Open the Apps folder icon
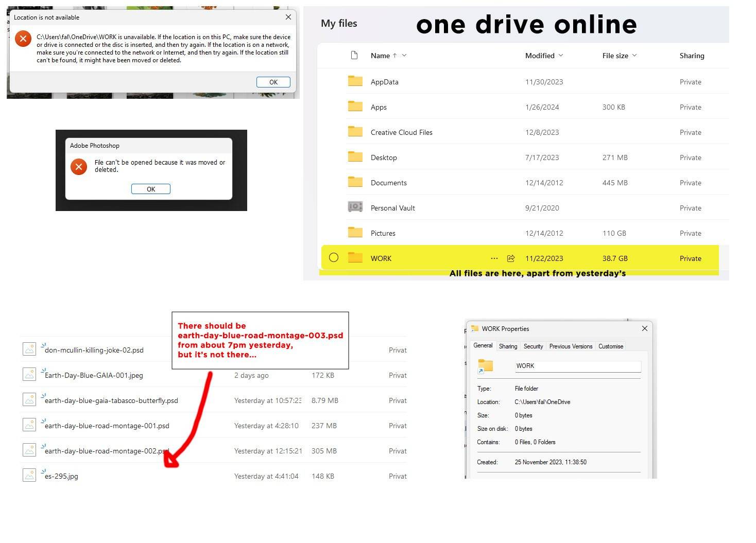The height and width of the screenshot is (543, 756). pos(355,106)
